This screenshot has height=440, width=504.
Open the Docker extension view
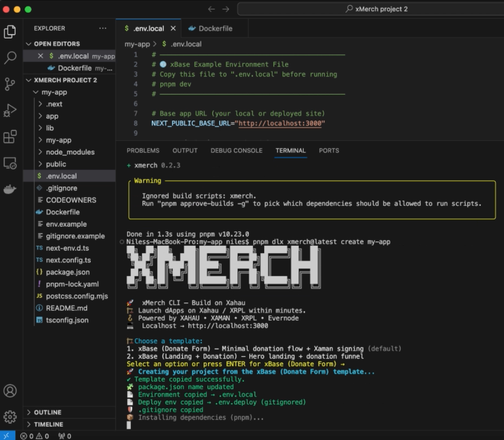[11, 189]
